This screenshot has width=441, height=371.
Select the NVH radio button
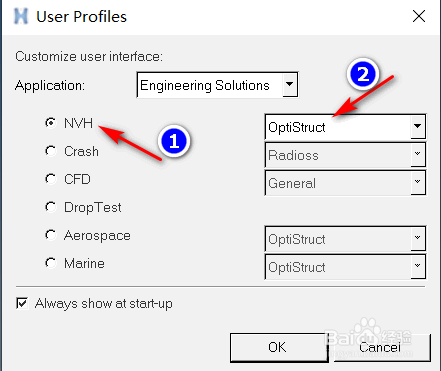(51, 123)
